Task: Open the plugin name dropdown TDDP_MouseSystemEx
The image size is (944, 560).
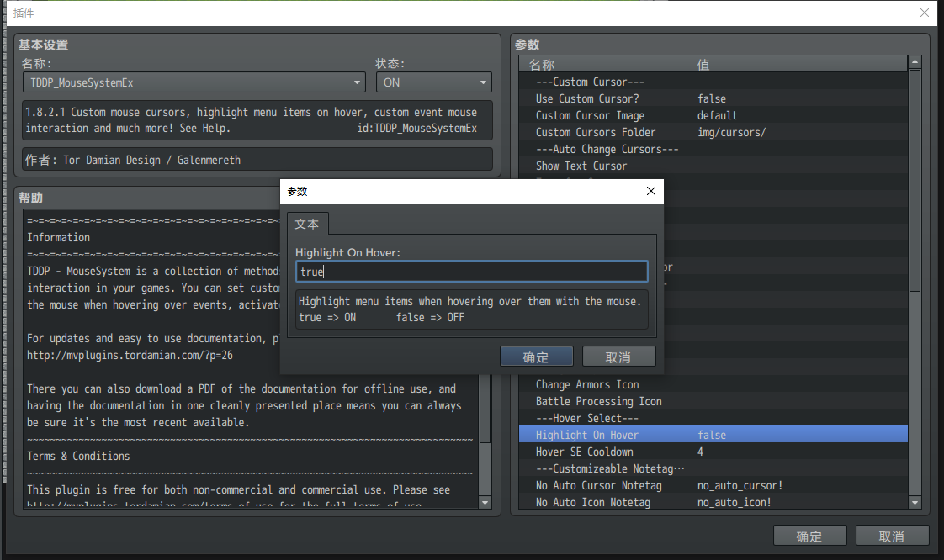Action: 194,82
